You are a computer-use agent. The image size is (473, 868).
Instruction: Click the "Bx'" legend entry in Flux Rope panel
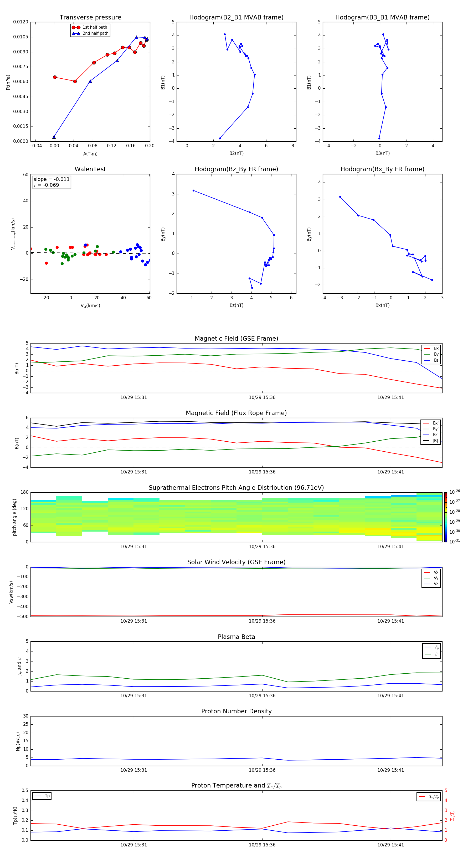tap(431, 423)
